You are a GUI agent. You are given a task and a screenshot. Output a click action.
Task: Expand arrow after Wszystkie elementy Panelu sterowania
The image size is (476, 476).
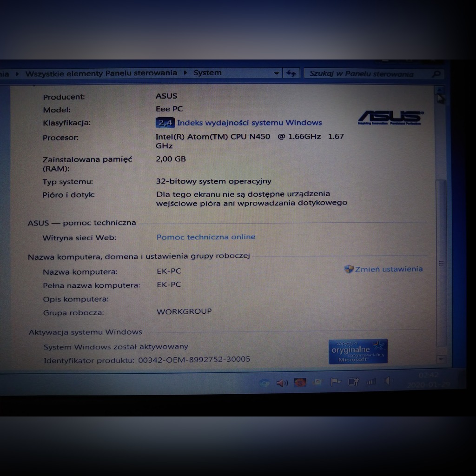click(x=185, y=73)
